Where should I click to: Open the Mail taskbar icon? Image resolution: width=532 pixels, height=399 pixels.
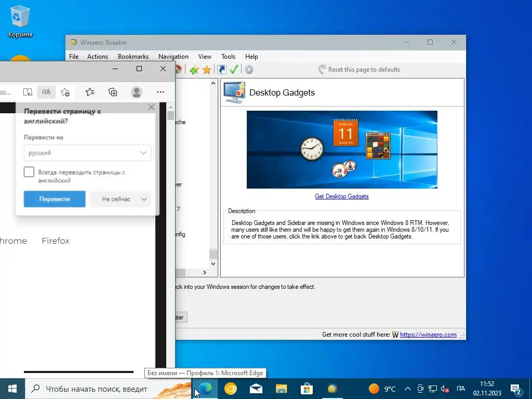(x=256, y=389)
